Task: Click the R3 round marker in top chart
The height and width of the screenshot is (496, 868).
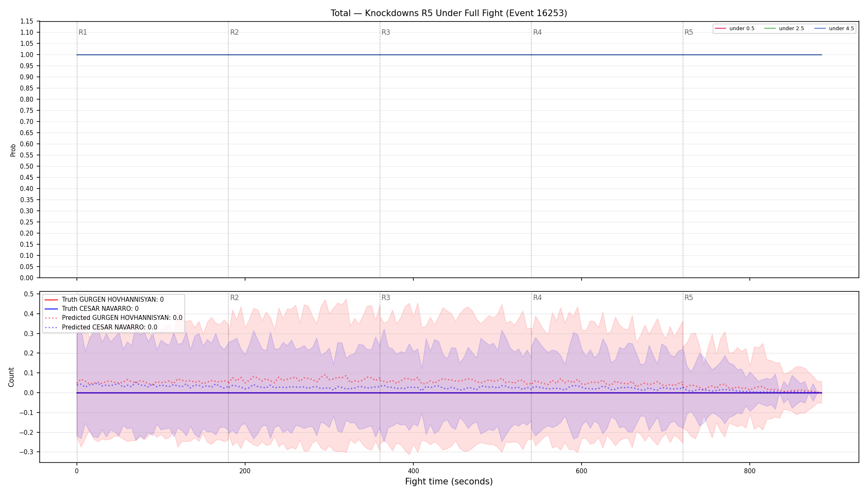Action: pyautogui.click(x=386, y=32)
